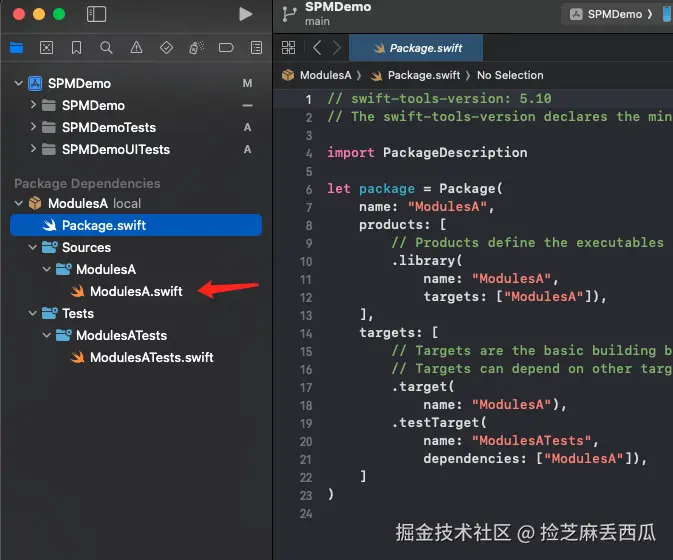Open the Bookmark navigator
Viewport: 673px width, 560px height.
(x=76, y=48)
